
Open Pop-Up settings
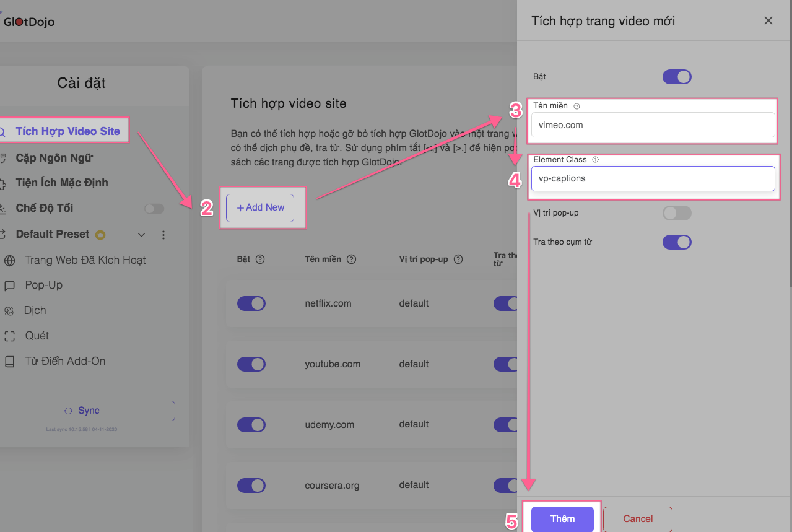pos(43,285)
